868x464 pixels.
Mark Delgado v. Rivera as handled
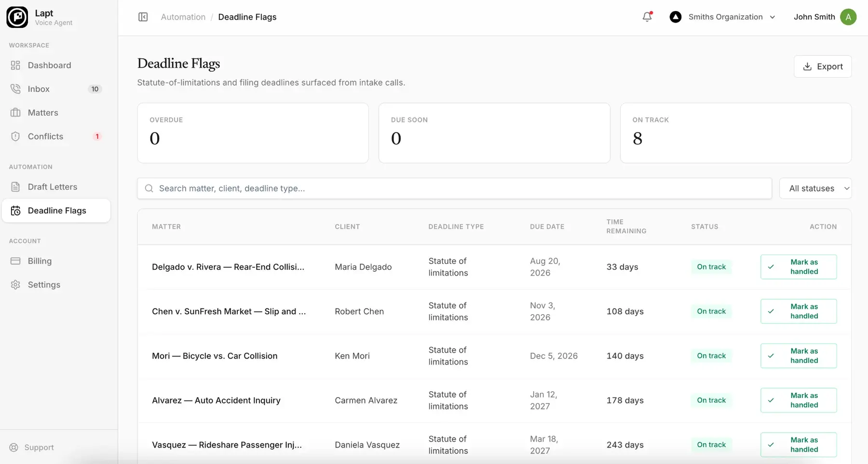(x=799, y=267)
